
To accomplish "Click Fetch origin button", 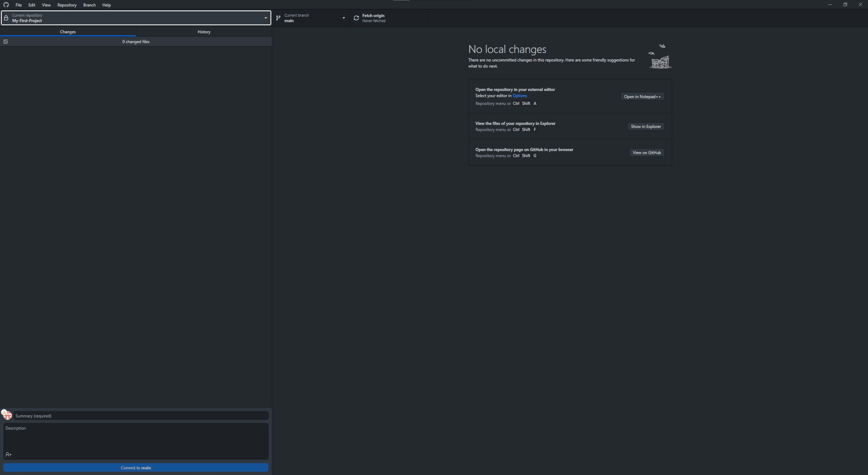I will [389, 18].
